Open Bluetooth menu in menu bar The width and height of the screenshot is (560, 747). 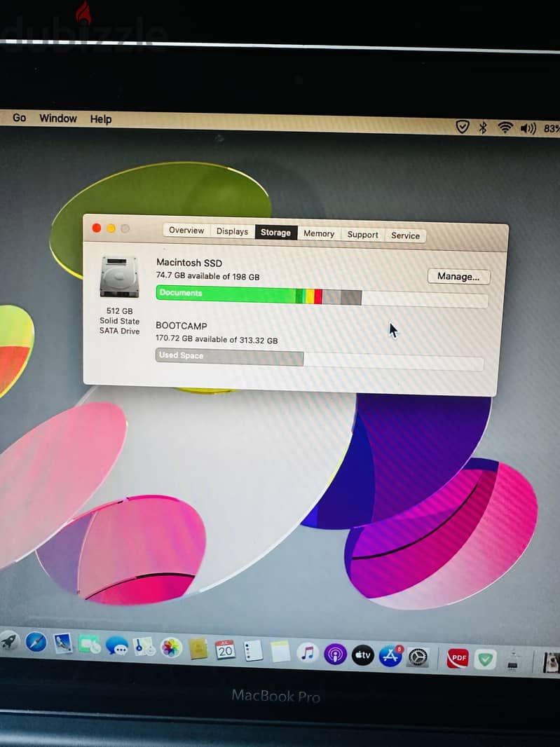(x=483, y=128)
